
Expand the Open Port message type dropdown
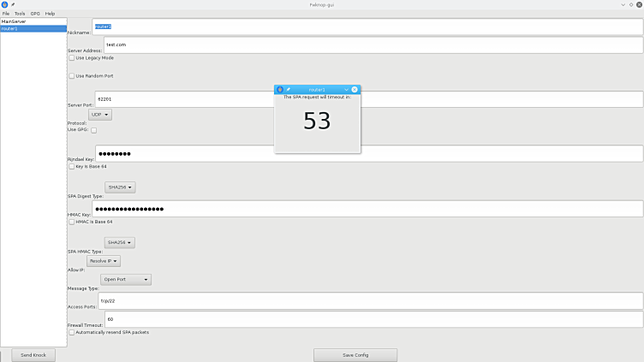tap(126, 279)
